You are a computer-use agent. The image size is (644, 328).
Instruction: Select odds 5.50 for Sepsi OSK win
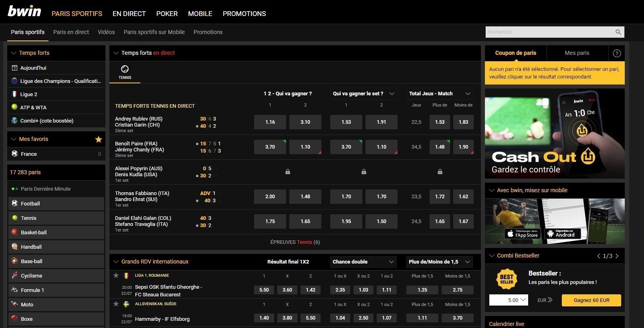click(264, 290)
